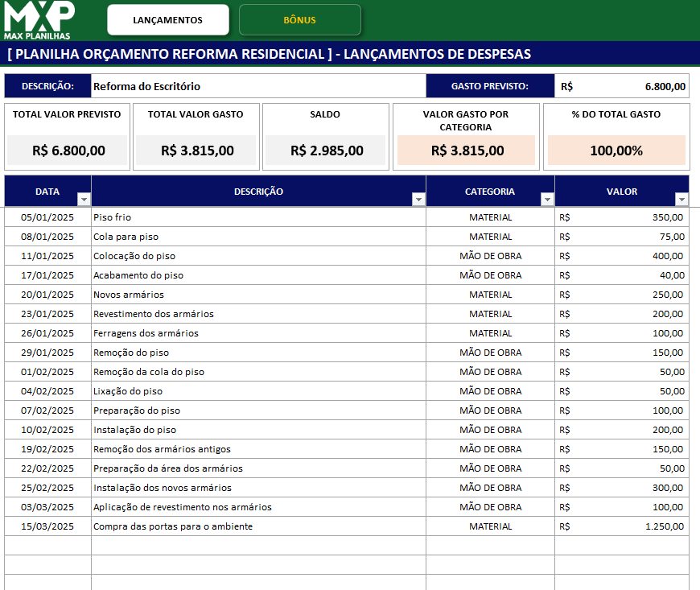Switch to the LANÇAMENTOS tab

(x=167, y=18)
